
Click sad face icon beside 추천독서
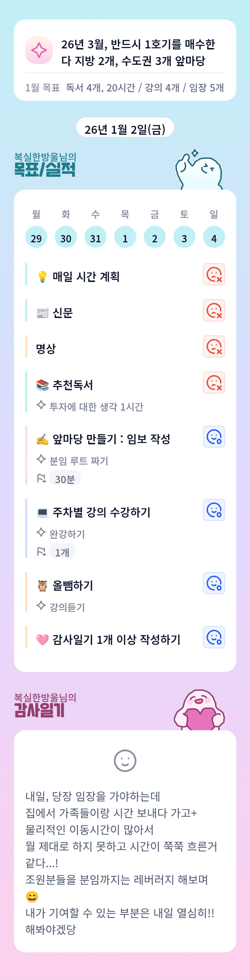pyautogui.click(x=214, y=383)
